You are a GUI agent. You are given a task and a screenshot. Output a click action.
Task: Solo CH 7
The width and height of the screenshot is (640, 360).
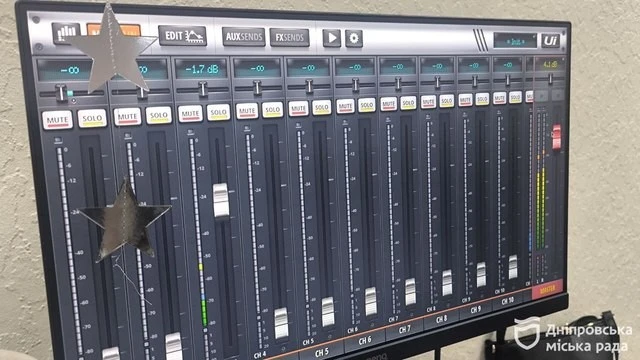tap(408, 103)
